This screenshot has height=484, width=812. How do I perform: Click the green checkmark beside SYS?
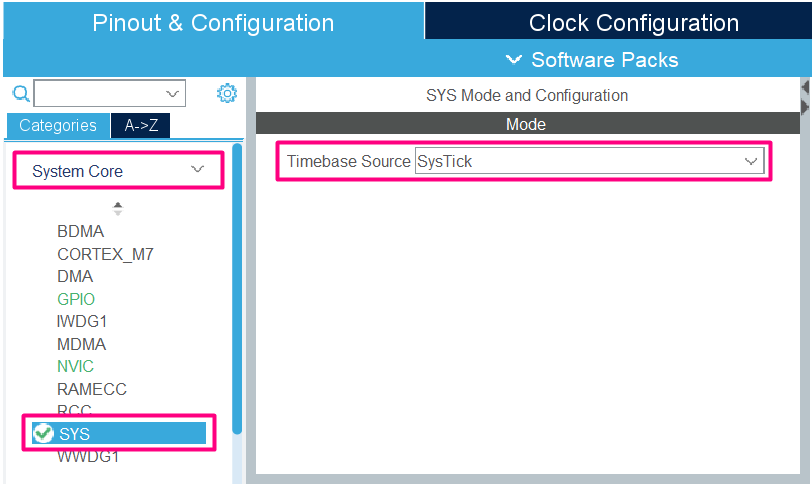(43, 433)
